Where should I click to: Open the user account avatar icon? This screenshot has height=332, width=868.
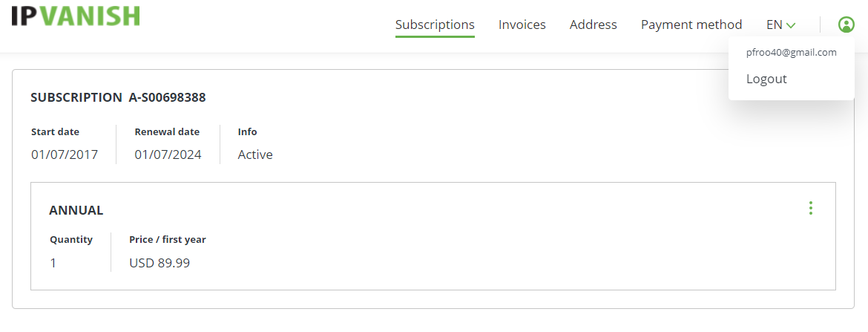pyautogui.click(x=846, y=25)
